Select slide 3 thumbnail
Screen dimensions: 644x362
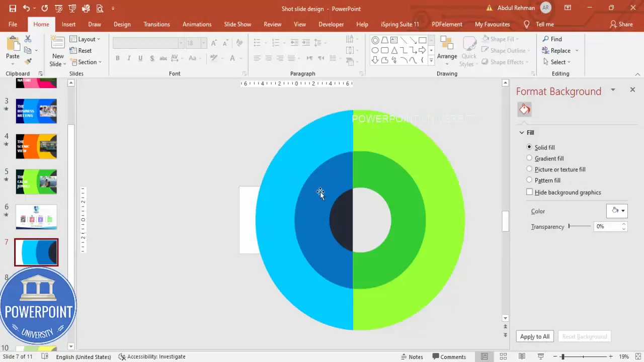[36, 111]
